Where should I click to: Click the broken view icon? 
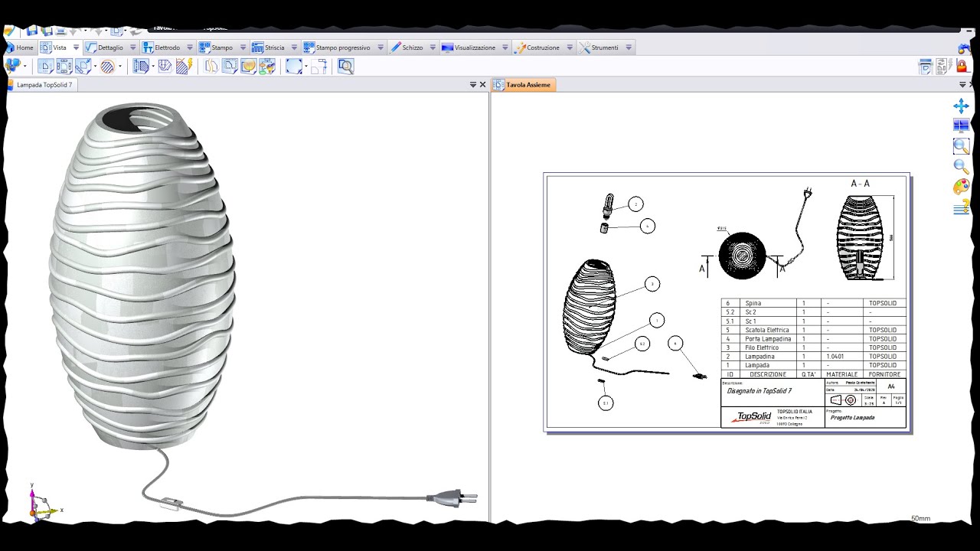click(x=211, y=67)
